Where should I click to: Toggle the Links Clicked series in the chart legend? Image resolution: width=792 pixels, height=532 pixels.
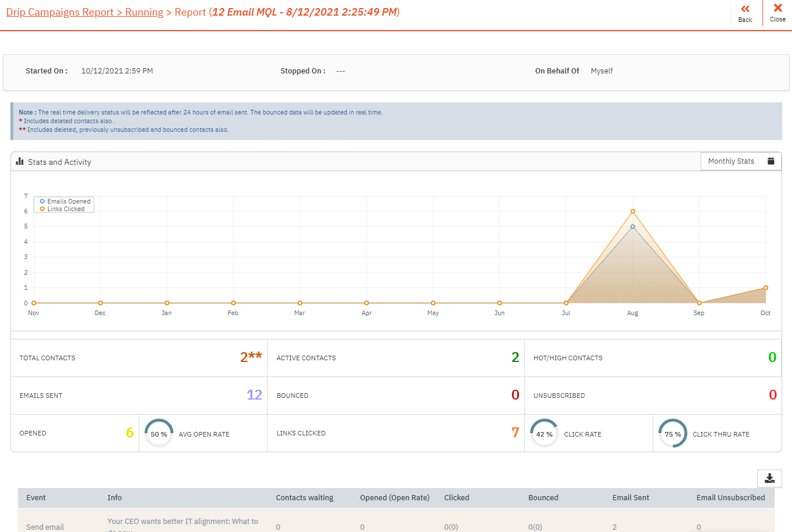(64, 209)
